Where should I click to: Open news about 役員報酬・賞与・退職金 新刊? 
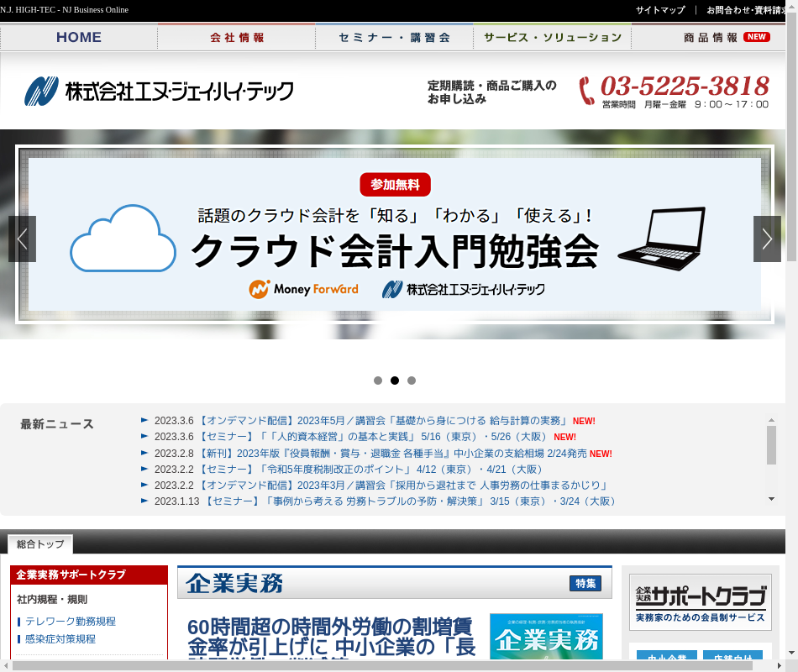(x=391, y=453)
